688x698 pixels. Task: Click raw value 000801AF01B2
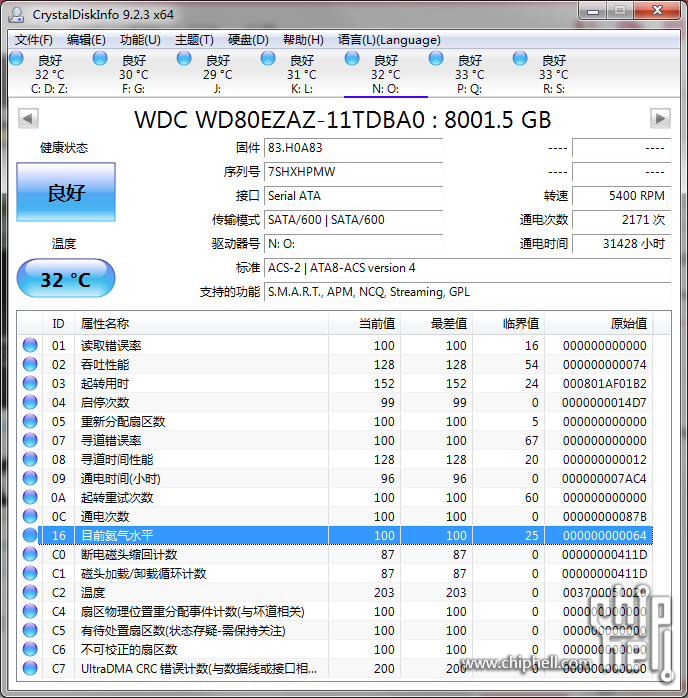[604, 383]
